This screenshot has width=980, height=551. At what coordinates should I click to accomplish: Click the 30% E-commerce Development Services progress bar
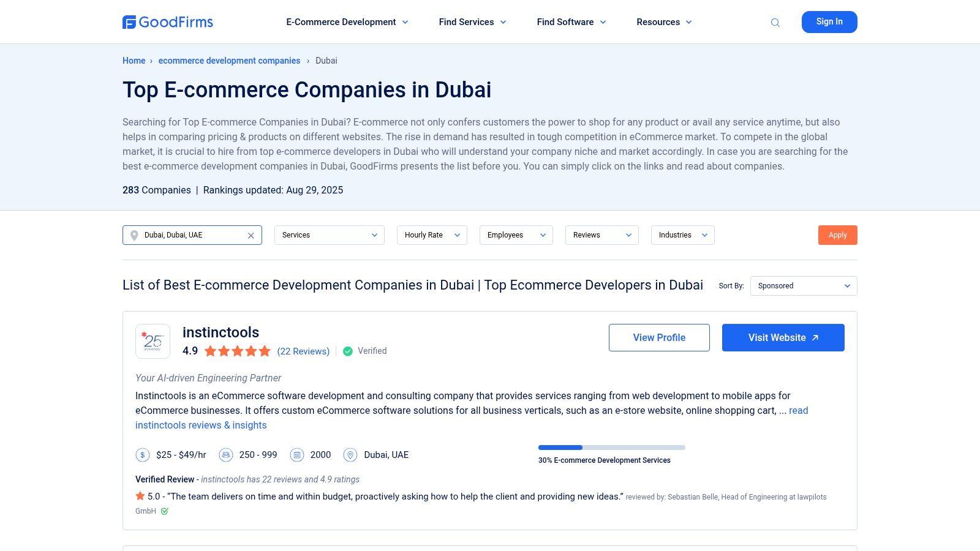tap(611, 447)
